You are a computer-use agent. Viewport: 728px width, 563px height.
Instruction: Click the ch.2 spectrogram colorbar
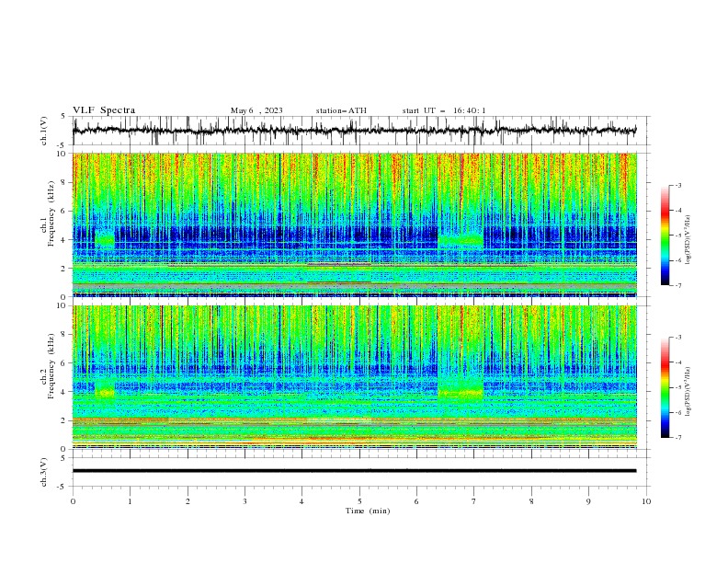point(665,387)
